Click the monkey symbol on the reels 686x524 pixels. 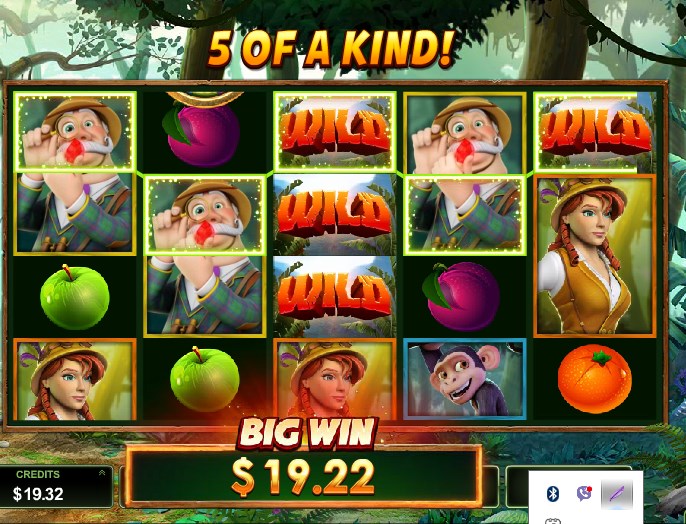pyautogui.click(x=465, y=379)
